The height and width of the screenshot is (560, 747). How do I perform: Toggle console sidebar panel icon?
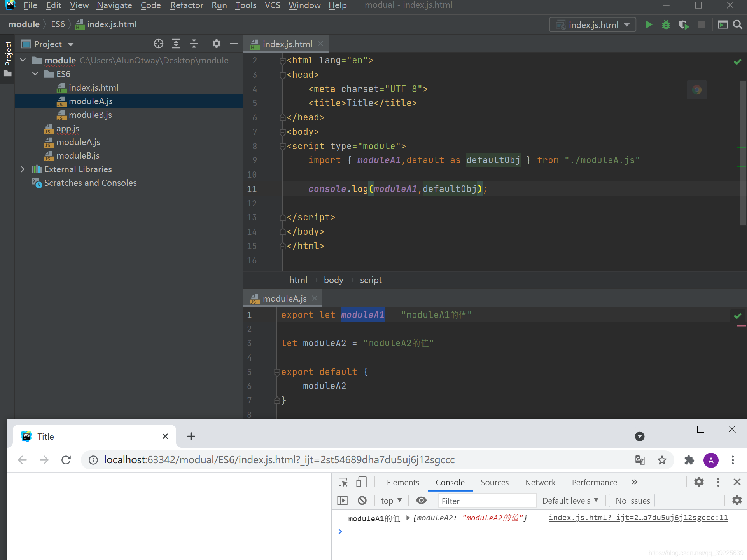342,501
